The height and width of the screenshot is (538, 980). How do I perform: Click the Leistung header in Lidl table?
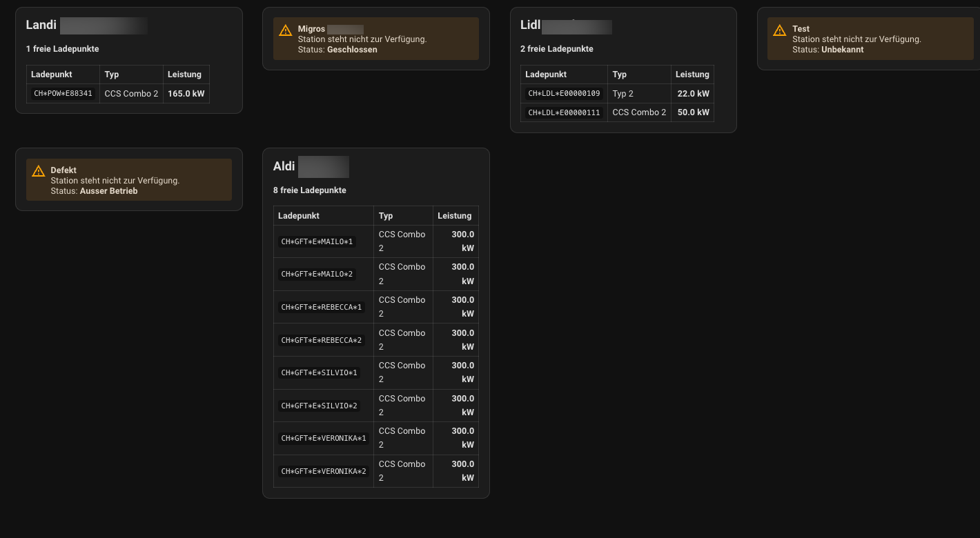coord(692,74)
